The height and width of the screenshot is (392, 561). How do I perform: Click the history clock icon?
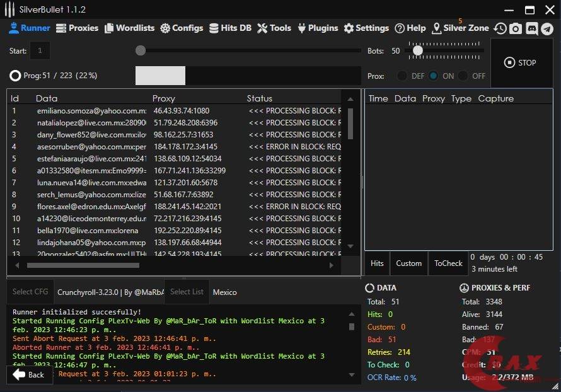500,28
